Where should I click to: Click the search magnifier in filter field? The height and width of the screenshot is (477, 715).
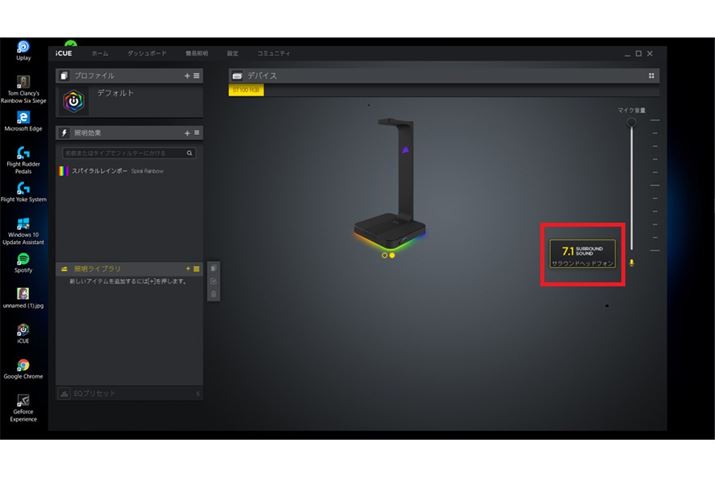click(x=190, y=153)
